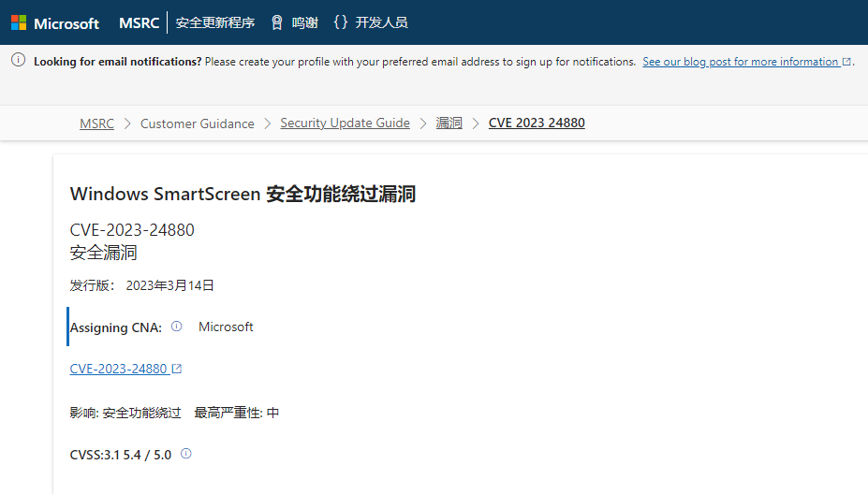
Task: Click the Microsoft logo
Action: 55,23
